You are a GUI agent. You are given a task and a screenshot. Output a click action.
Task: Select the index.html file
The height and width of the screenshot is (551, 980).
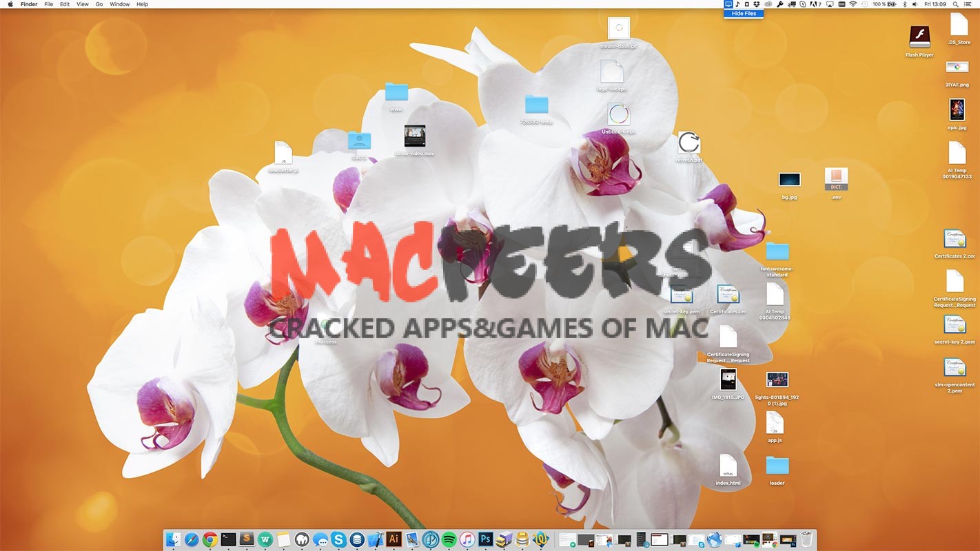tap(728, 466)
